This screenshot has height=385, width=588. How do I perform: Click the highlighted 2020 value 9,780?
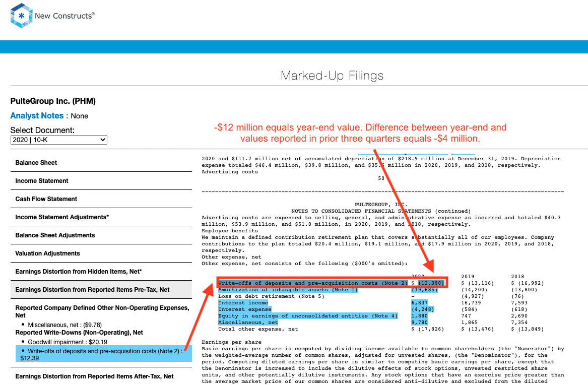[419, 323]
